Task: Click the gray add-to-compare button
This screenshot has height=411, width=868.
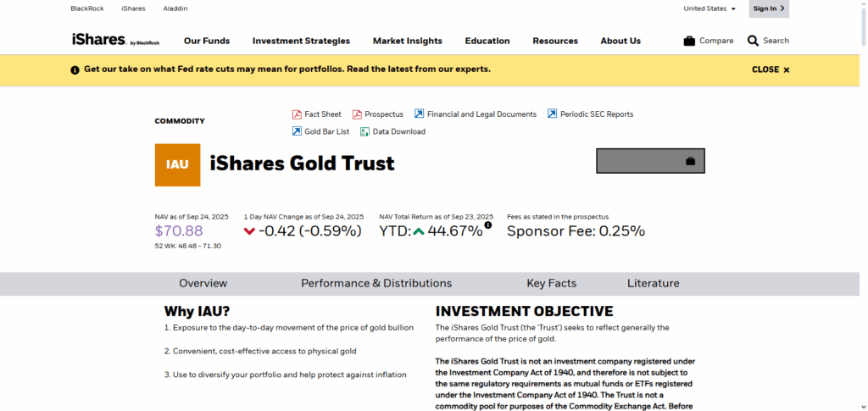Action: coord(650,161)
